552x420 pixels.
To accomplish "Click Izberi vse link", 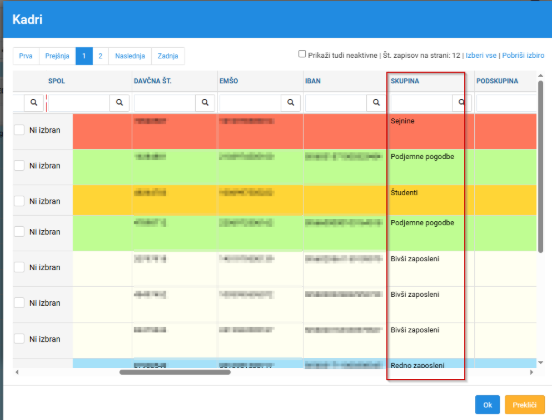I will (481, 56).
